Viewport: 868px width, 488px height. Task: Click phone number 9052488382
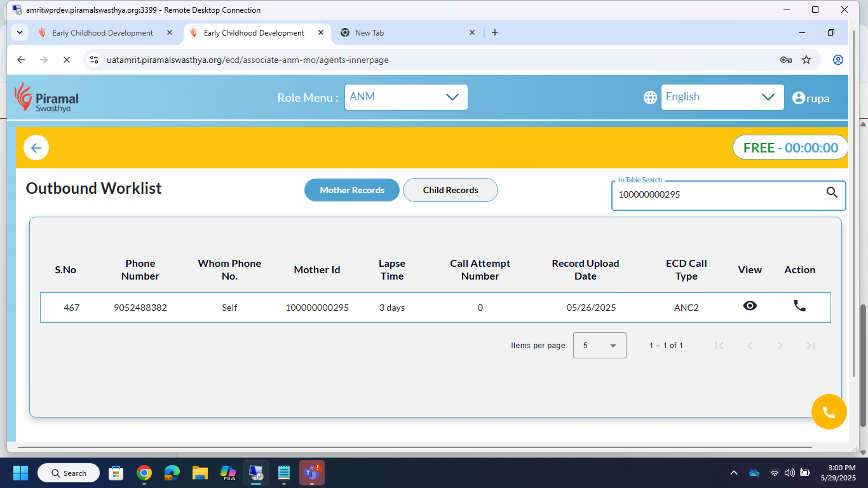click(x=140, y=308)
